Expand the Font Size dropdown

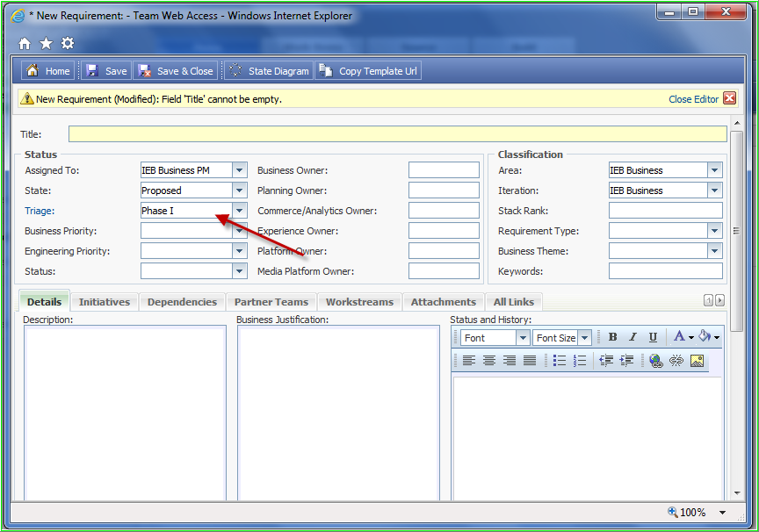585,338
